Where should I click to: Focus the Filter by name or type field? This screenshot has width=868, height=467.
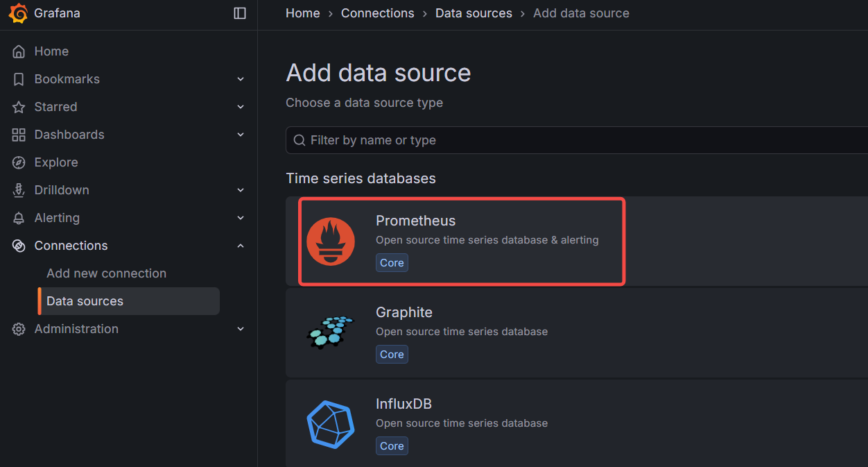(577, 140)
